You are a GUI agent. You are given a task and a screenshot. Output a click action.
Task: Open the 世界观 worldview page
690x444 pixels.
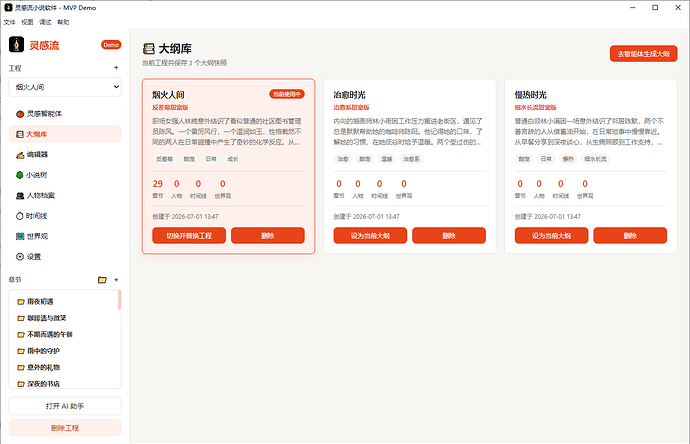pyautogui.click(x=65, y=236)
